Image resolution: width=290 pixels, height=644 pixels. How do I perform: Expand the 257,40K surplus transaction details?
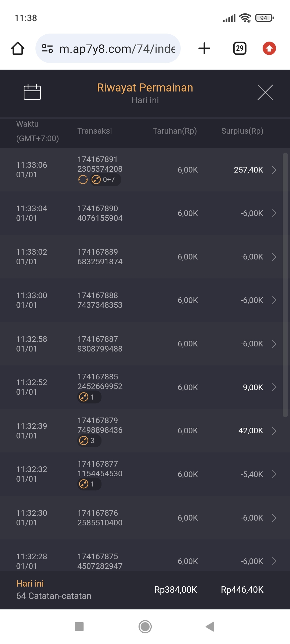point(274,170)
